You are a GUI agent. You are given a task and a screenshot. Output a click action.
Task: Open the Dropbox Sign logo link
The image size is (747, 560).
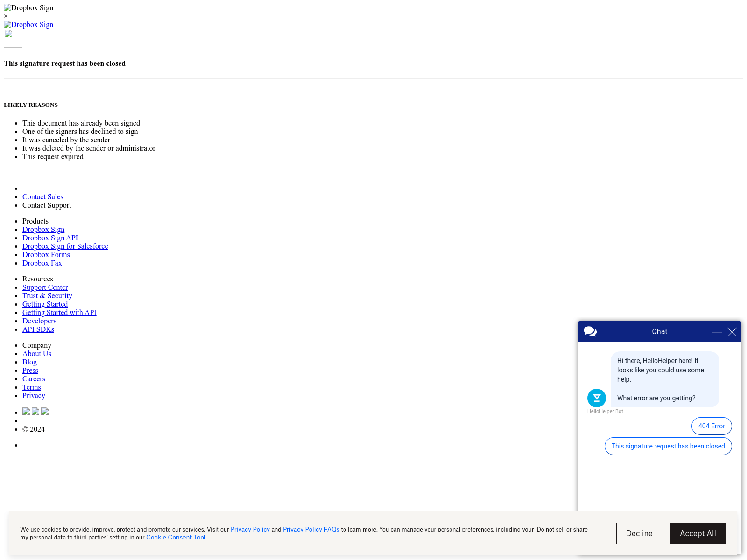point(28,25)
